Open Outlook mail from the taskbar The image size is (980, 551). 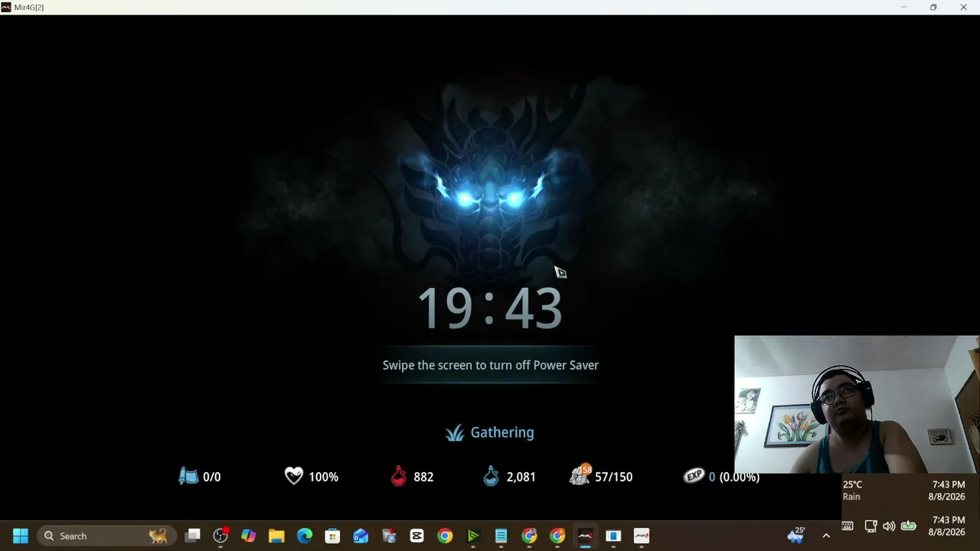(361, 536)
